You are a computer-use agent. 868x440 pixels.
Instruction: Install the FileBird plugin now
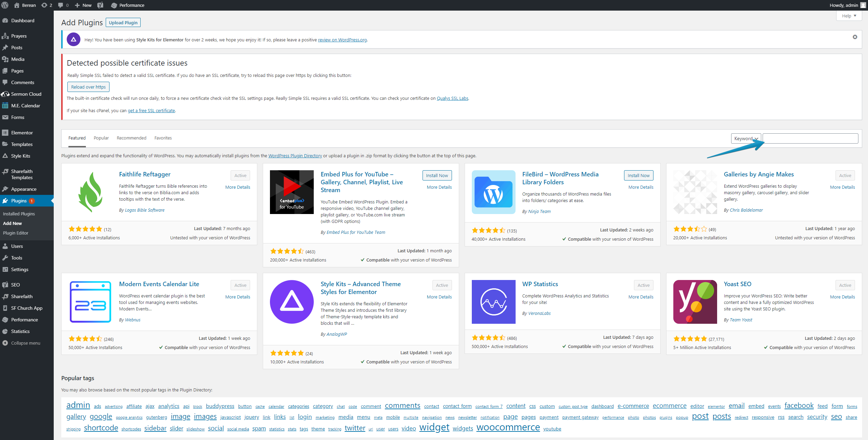point(638,175)
